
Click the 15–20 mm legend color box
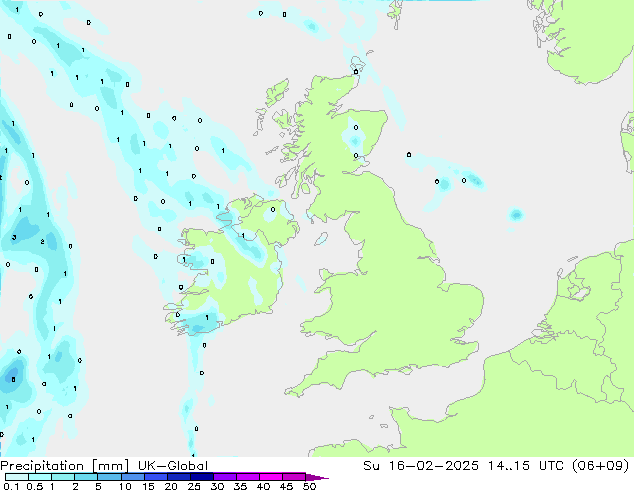point(155,477)
